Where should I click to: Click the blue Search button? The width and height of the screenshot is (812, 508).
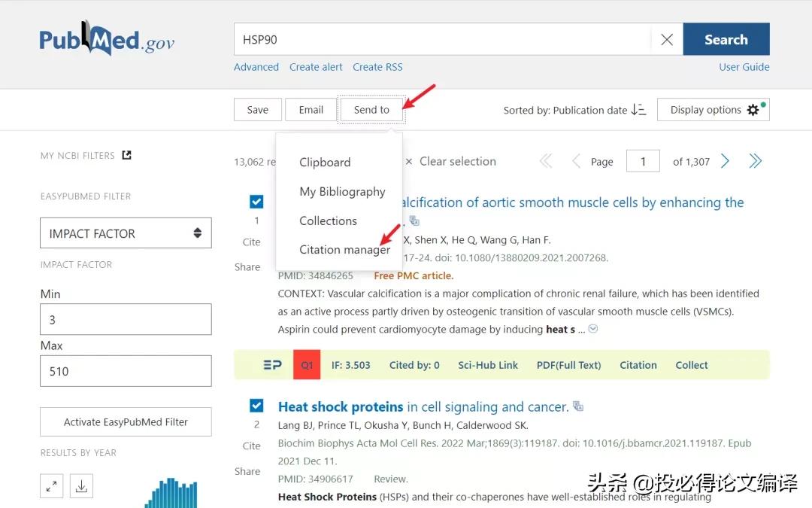click(726, 39)
